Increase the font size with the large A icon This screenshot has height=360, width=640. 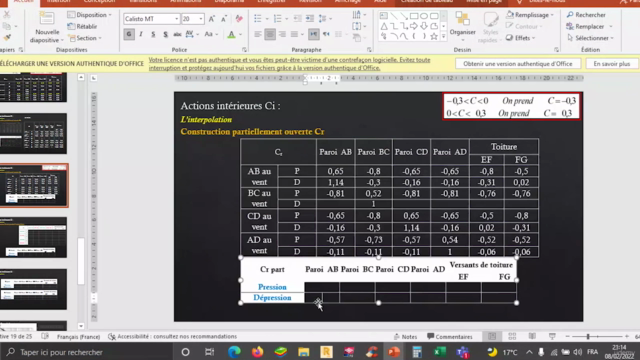point(211,19)
